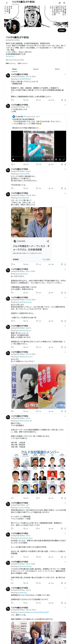Viewport: 72px width, 644px height.
Task: Share the Feb 18, 2024 post
Action: point(65,264)
